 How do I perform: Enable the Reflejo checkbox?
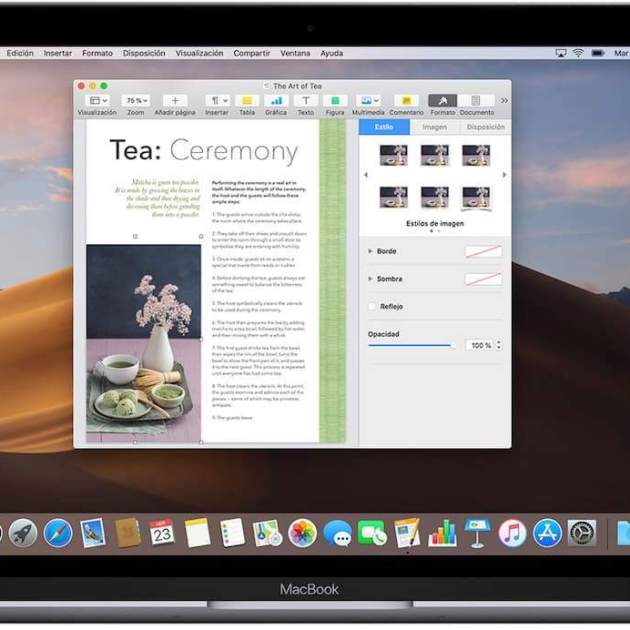tap(373, 307)
